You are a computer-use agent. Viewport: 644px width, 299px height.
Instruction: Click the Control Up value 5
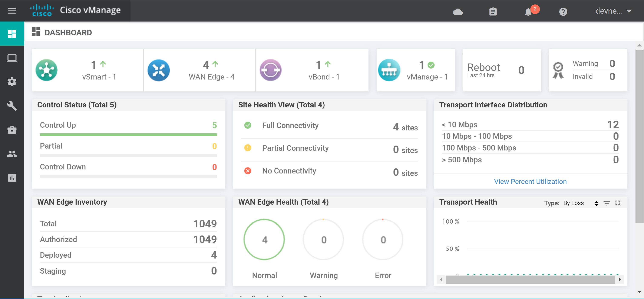214,125
